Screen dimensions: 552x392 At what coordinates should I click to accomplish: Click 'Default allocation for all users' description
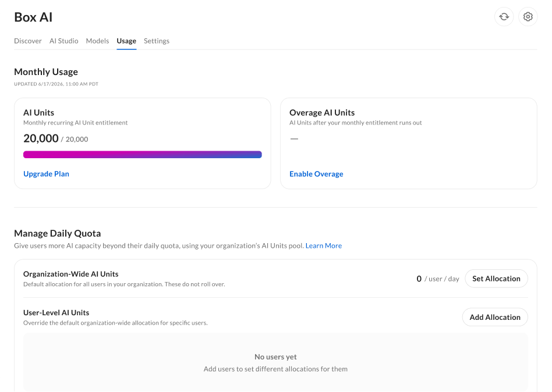click(124, 284)
